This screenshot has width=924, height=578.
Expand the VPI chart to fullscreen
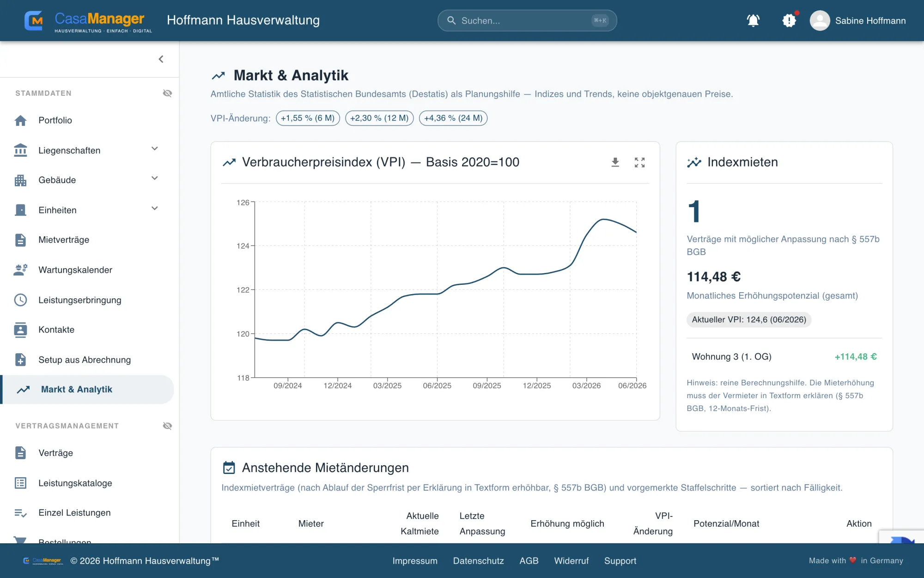[639, 162]
